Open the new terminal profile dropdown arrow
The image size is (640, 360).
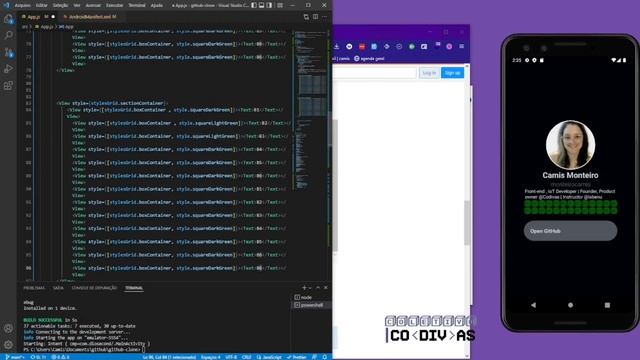point(310,288)
